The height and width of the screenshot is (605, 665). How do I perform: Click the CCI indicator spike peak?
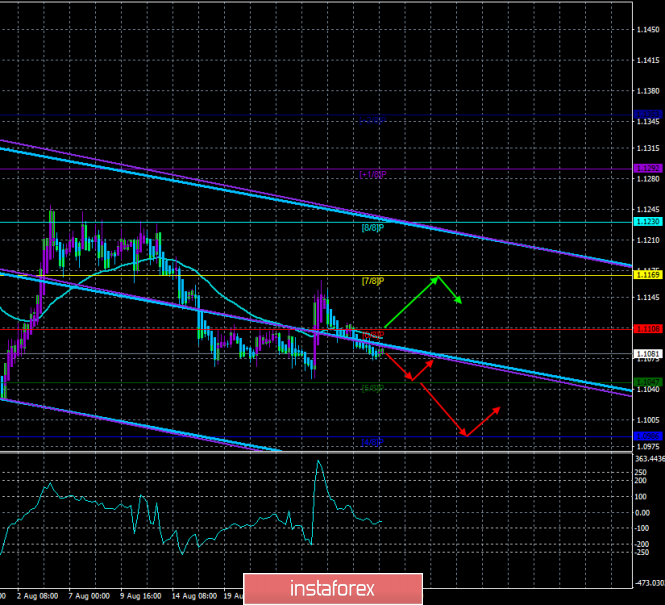318,461
